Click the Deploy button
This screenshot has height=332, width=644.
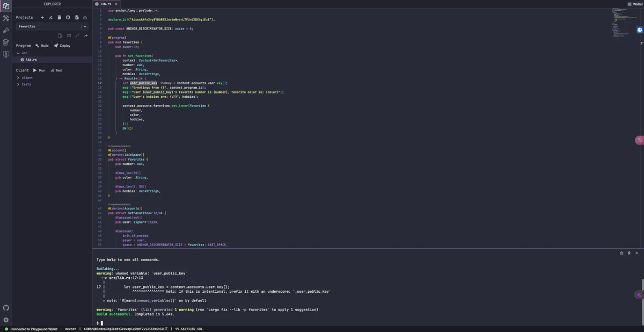pos(62,46)
